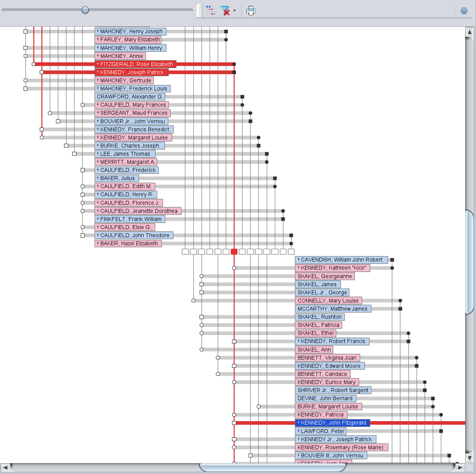476x474 pixels.
Task: Click the horizontal scrollbar thumb
Action: 273,467
